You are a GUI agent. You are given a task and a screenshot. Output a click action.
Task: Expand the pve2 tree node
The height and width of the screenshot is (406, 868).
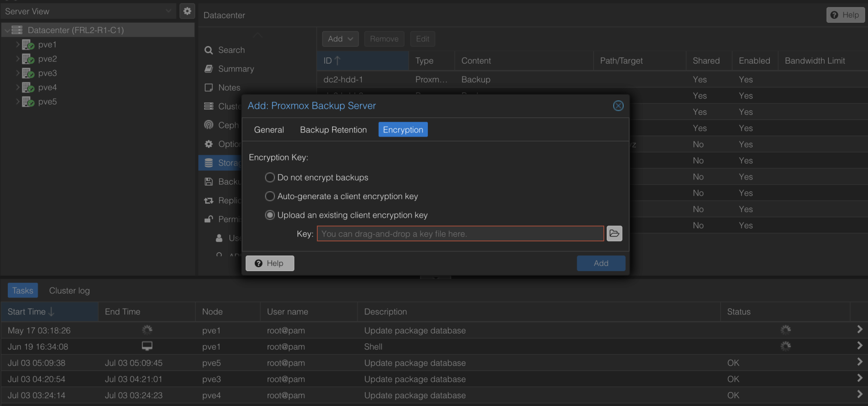[18, 59]
